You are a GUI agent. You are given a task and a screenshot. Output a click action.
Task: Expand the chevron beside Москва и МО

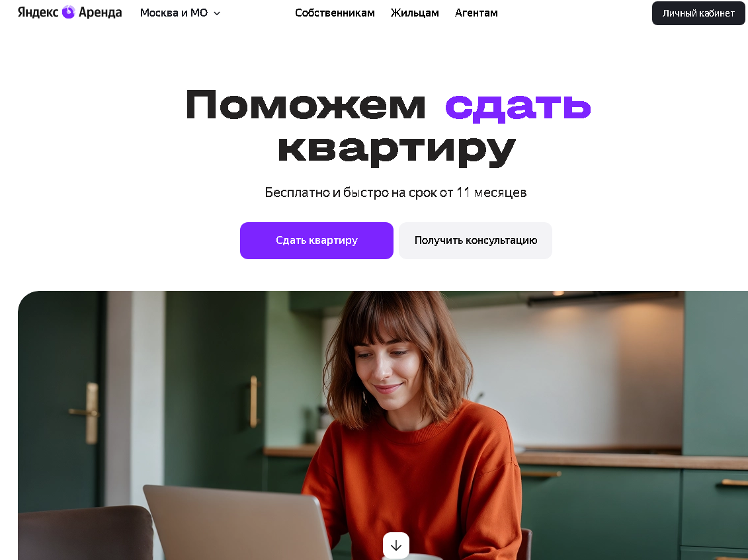tap(217, 13)
